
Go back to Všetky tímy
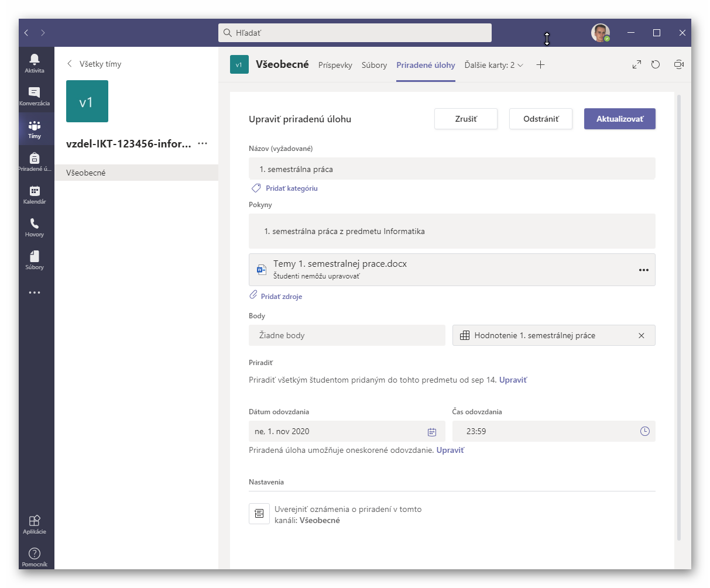(x=94, y=64)
